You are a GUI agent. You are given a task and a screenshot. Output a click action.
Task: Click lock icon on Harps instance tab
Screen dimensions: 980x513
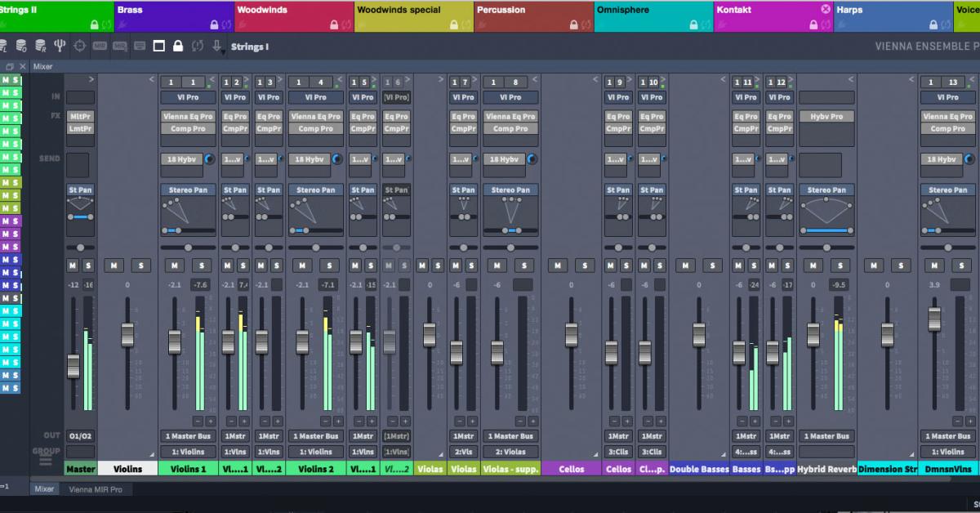932,25
